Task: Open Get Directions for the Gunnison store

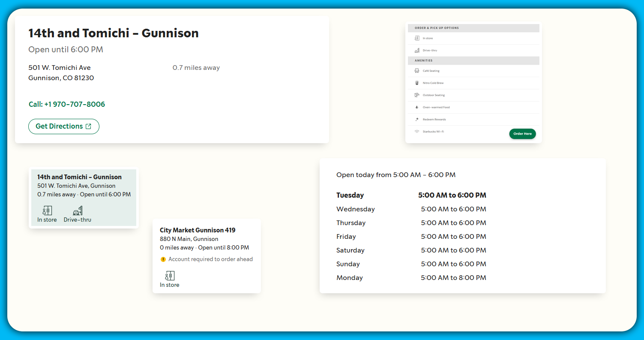Action: [x=63, y=126]
